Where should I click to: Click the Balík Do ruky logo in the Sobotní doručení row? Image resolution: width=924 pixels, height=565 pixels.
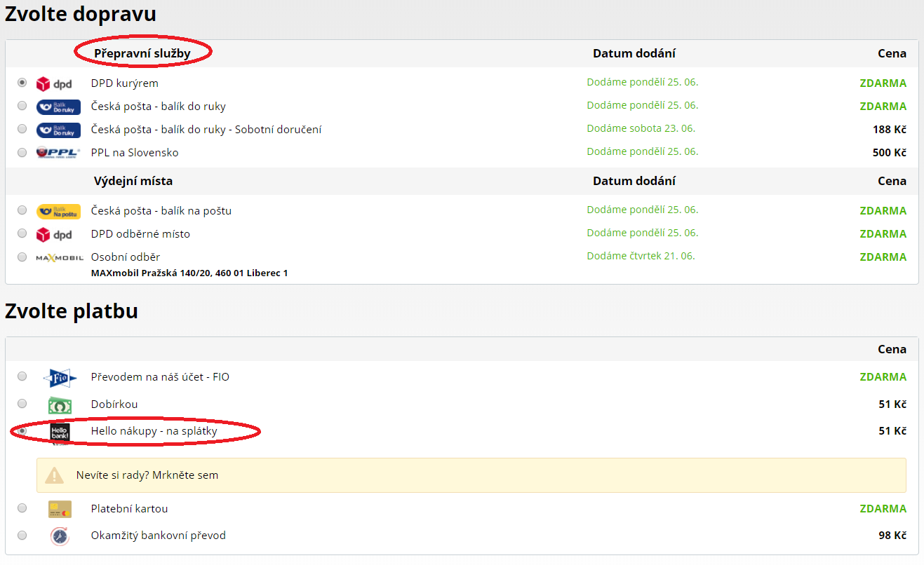click(x=58, y=130)
